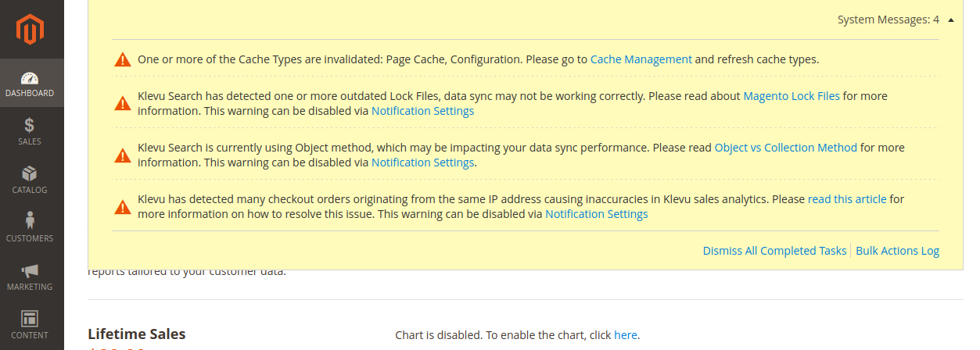The image size is (980, 350).
Task: Click the Magento logo icon
Action: pos(31,29)
